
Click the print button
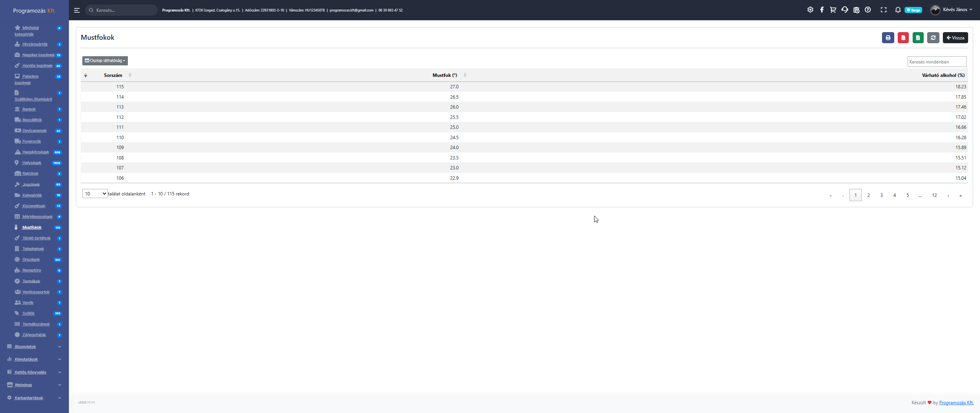(888, 38)
